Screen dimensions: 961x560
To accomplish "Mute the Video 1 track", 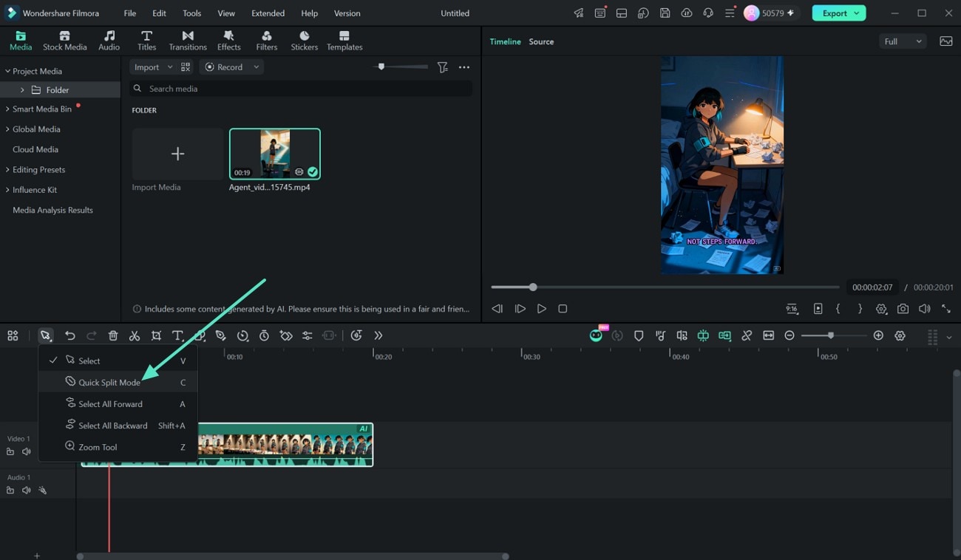I will 26,451.
